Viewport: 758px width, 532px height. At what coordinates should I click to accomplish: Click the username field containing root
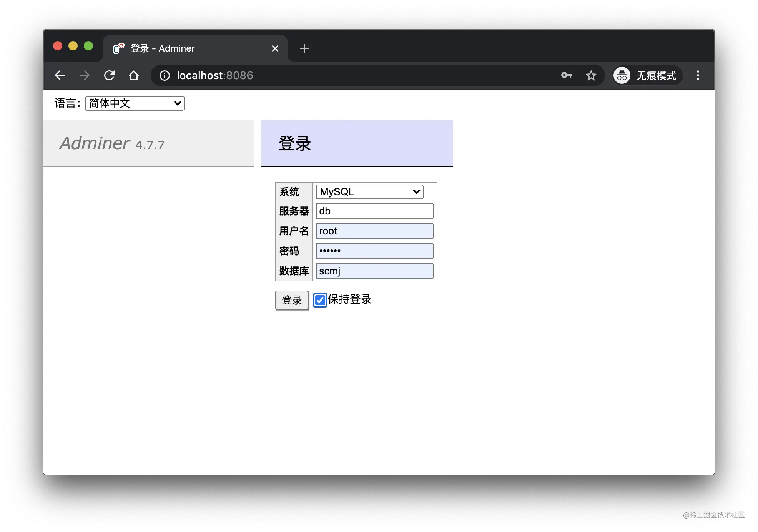click(x=374, y=231)
